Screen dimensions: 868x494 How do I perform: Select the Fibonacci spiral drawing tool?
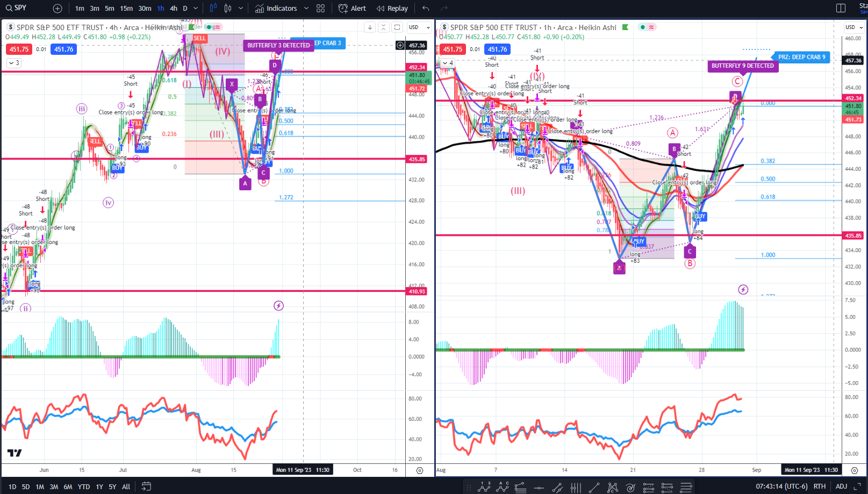click(630, 488)
